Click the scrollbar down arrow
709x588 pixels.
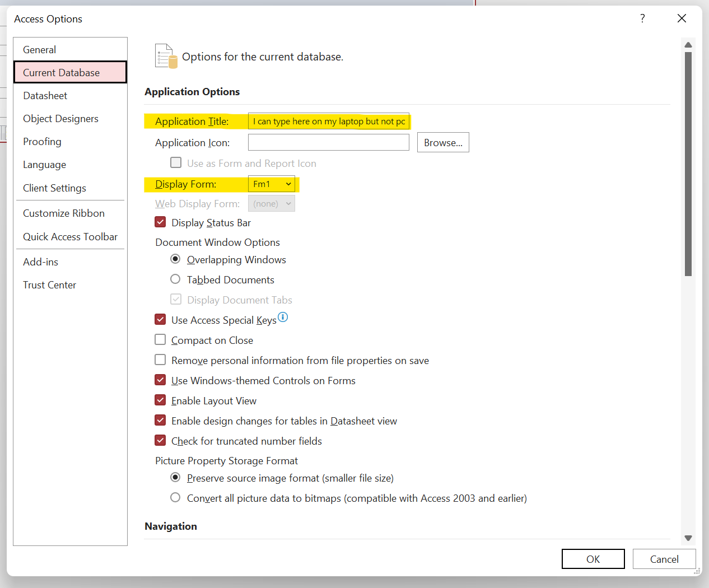pos(688,538)
